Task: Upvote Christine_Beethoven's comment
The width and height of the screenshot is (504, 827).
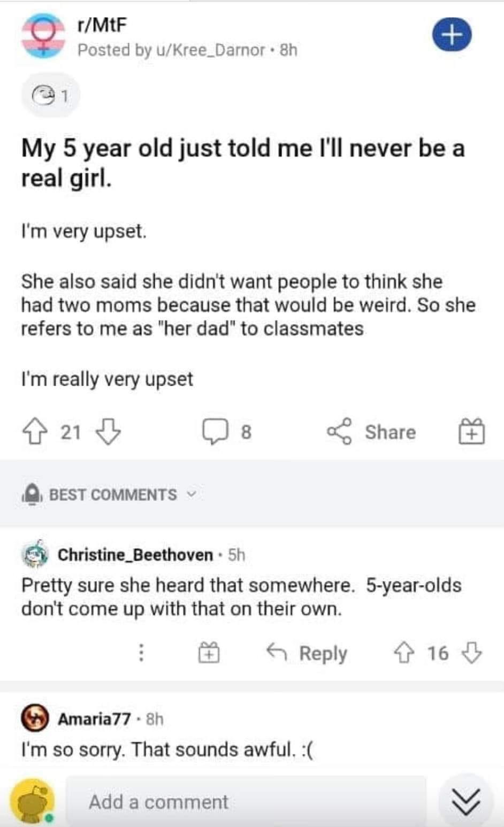Action: tap(403, 653)
